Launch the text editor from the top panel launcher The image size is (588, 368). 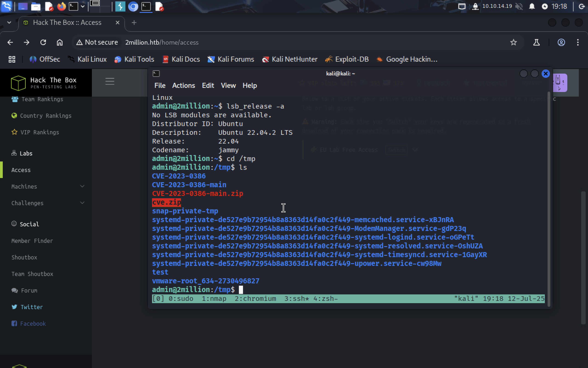[x=49, y=6]
